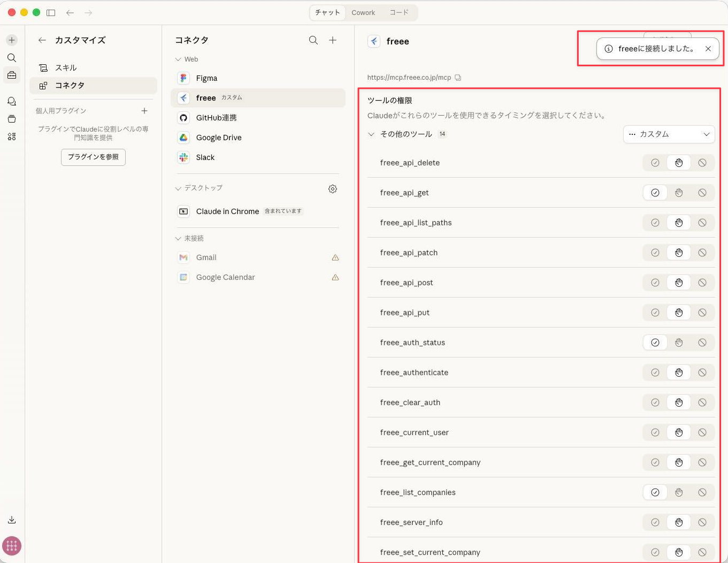Click the 14 tool count badge
The width and height of the screenshot is (728, 563).
[442, 134]
